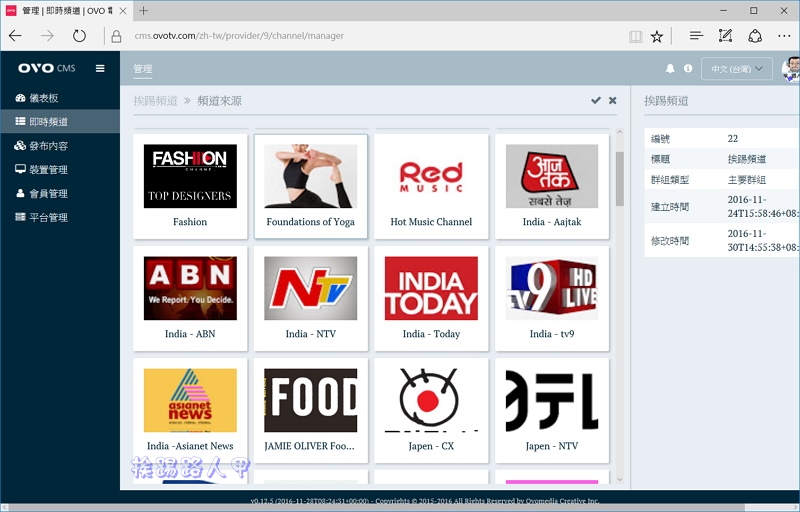The width and height of the screenshot is (800, 512).
Task: Make a web note
Action: (725, 36)
